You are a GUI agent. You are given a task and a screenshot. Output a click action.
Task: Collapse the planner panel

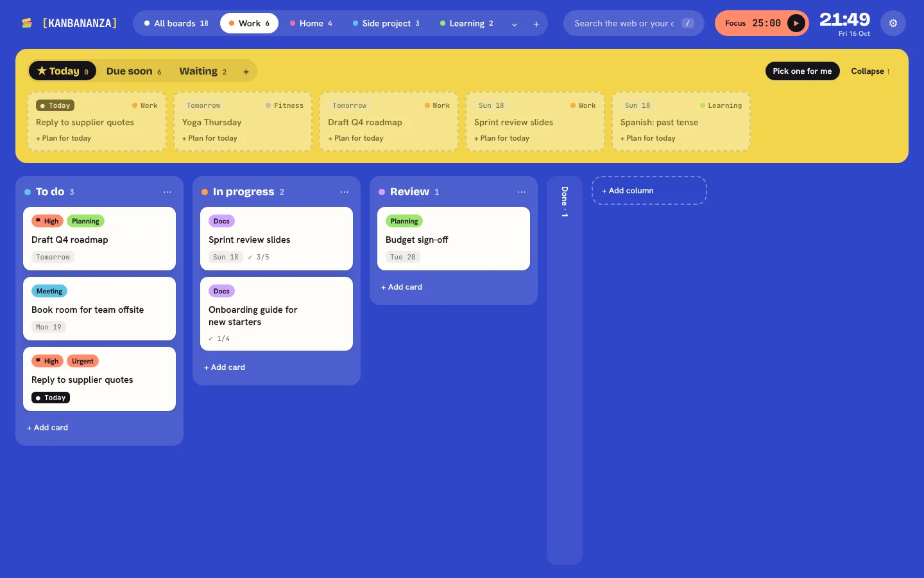(x=870, y=71)
